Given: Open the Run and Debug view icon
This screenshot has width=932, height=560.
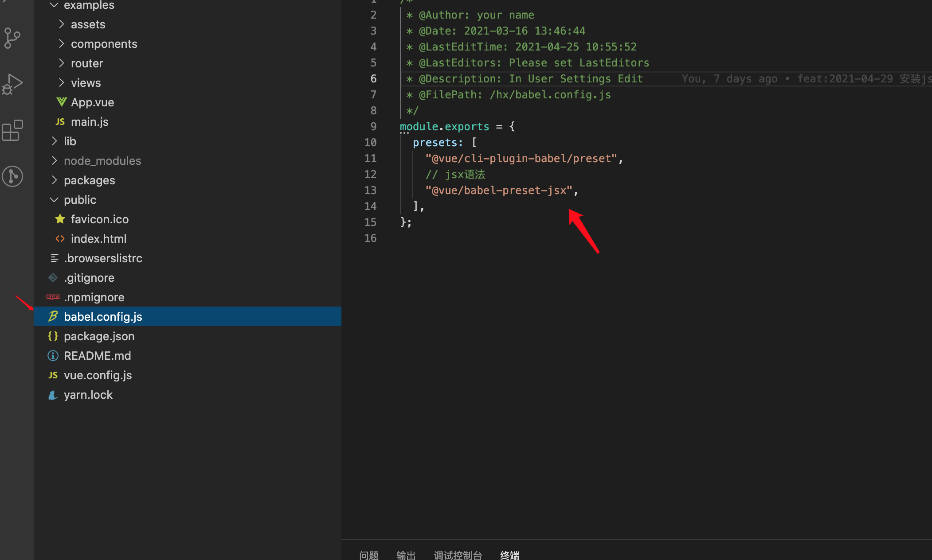Looking at the screenshot, I should [12, 84].
